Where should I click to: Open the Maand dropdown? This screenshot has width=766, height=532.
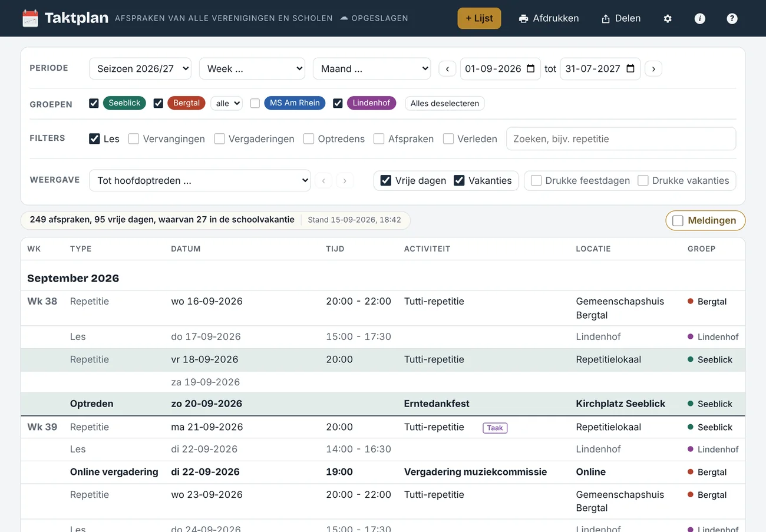point(372,69)
